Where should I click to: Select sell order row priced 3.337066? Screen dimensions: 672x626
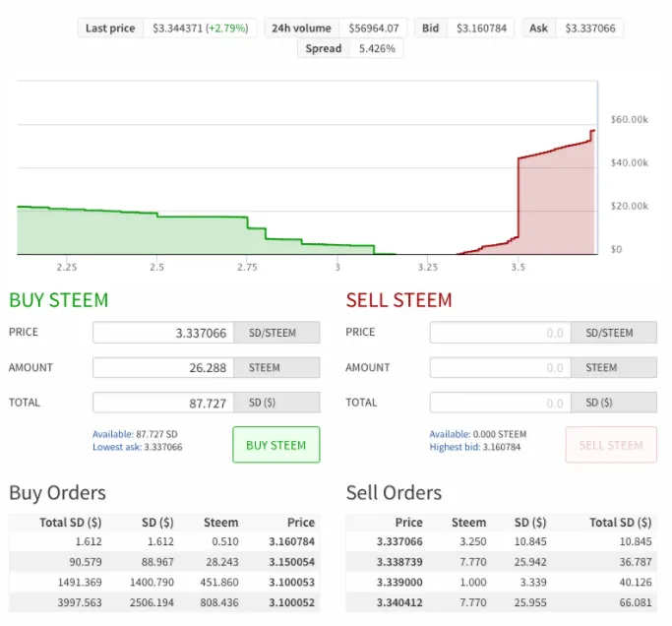[501, 541]
